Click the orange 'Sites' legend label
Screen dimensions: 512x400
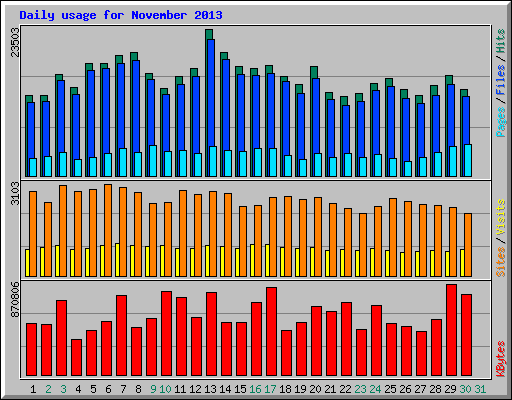click(500, 262)
